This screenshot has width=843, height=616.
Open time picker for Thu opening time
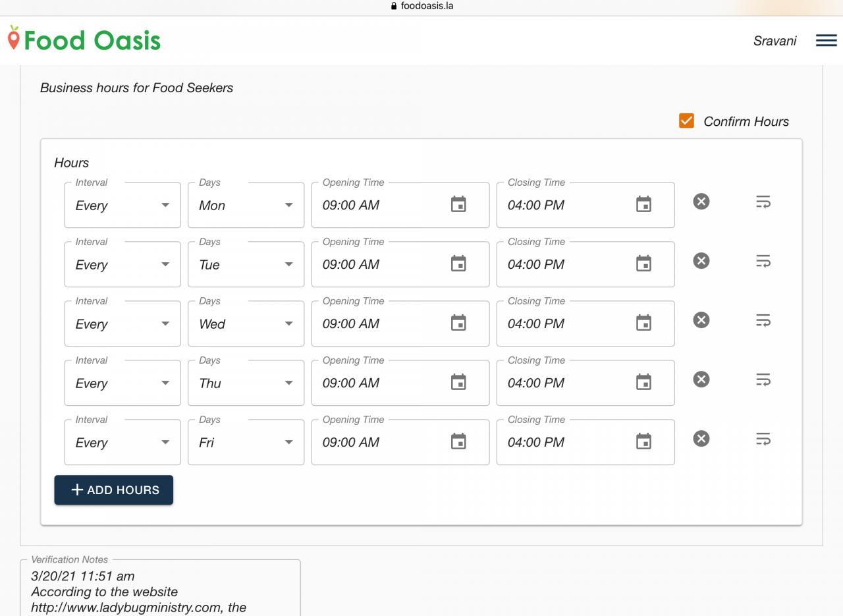(x=458, y=382)
